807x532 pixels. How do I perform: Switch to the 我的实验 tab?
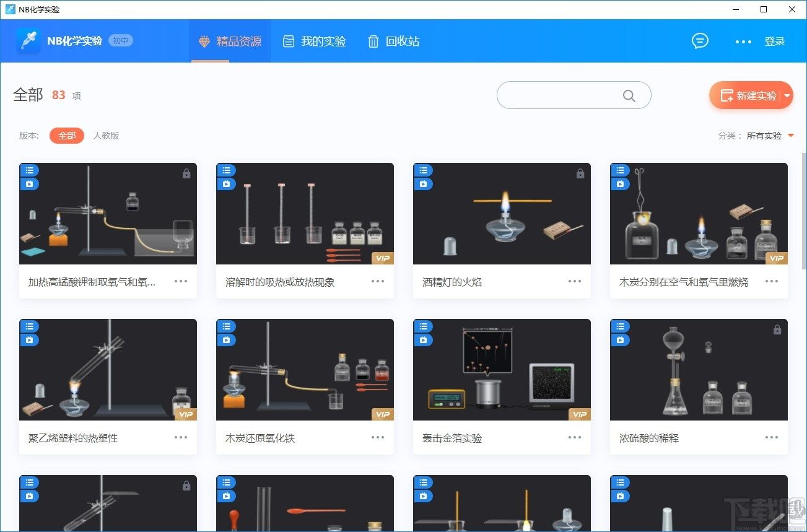tap(313, 41)
